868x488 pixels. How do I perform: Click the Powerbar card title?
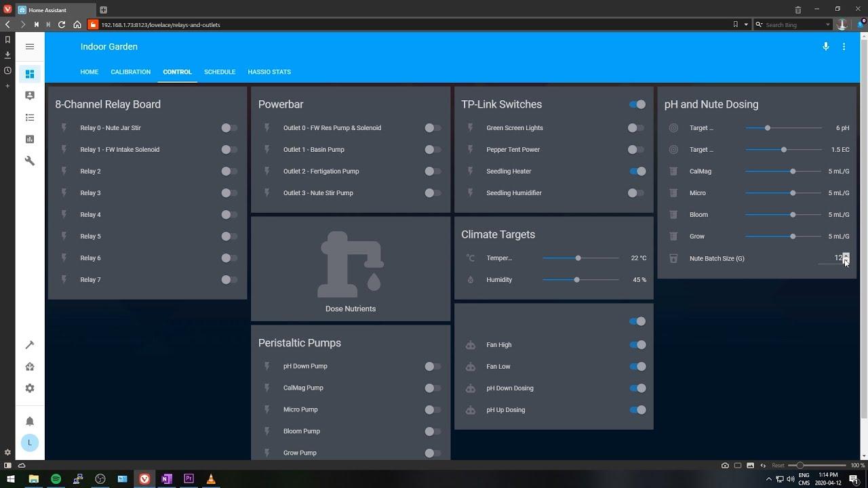pyautogui.click(x=281, y=104)
